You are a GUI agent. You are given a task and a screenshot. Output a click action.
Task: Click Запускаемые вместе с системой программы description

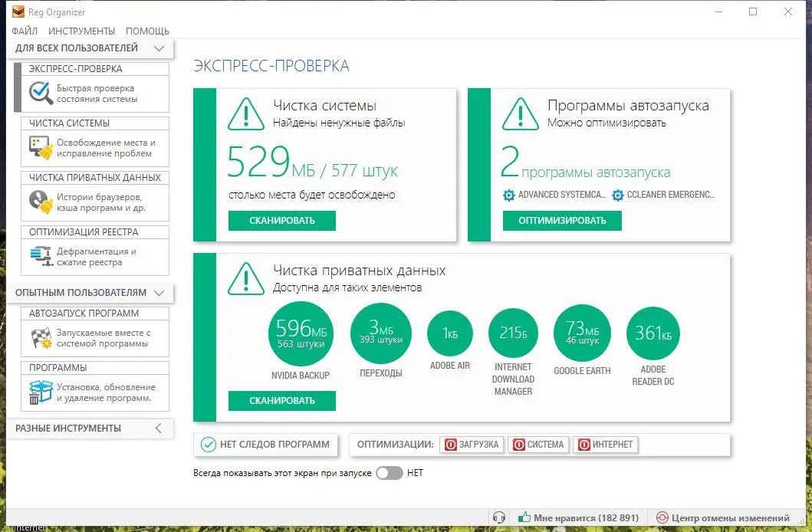104,338
